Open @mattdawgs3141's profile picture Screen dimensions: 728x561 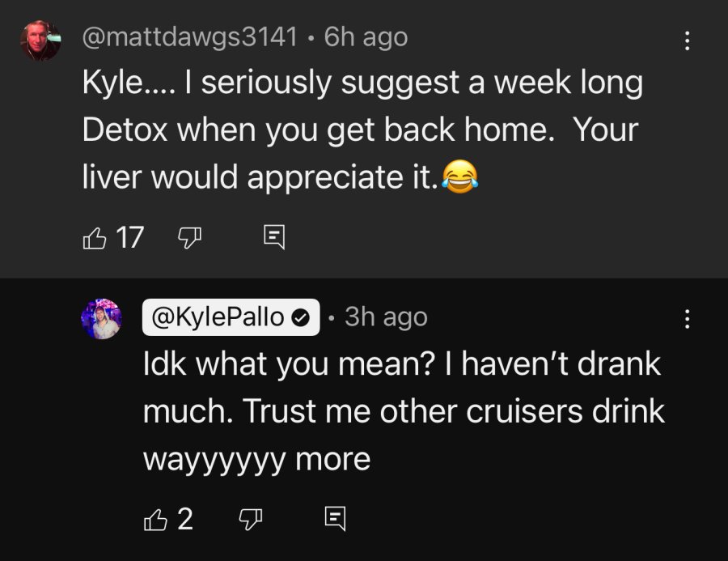pyautogui.click(x=40, y=40)
